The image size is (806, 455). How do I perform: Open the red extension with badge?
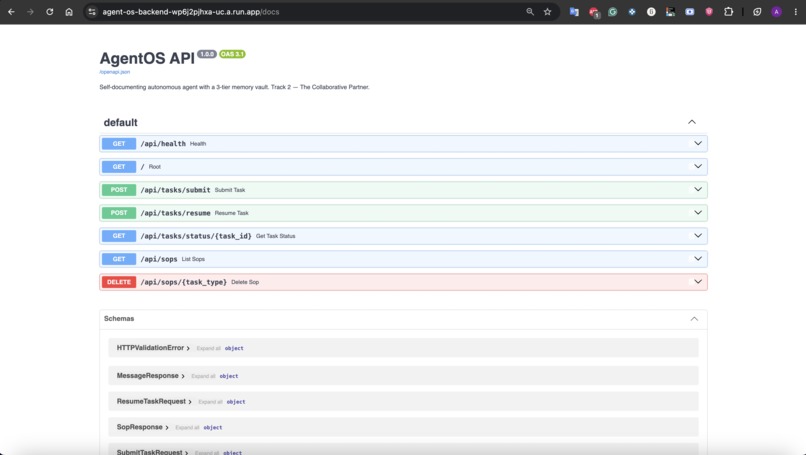pos(594,12)
